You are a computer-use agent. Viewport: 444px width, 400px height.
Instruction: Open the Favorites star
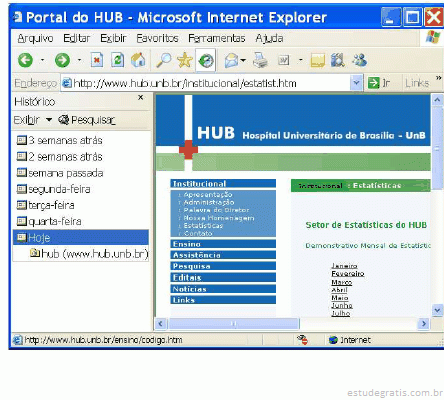[185, 60]
